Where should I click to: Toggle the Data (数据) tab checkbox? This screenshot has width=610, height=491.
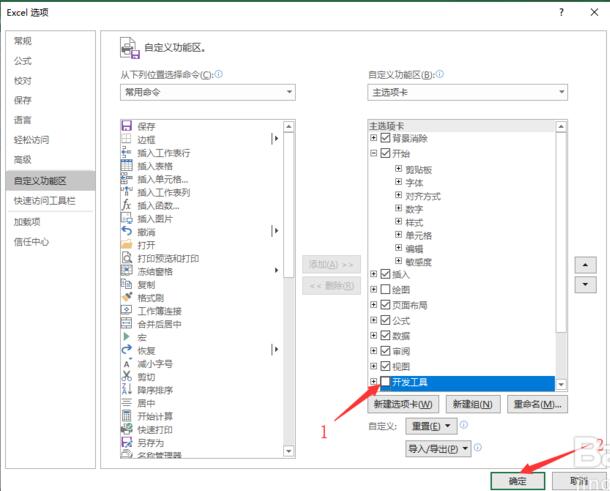[x=385, y=335]
